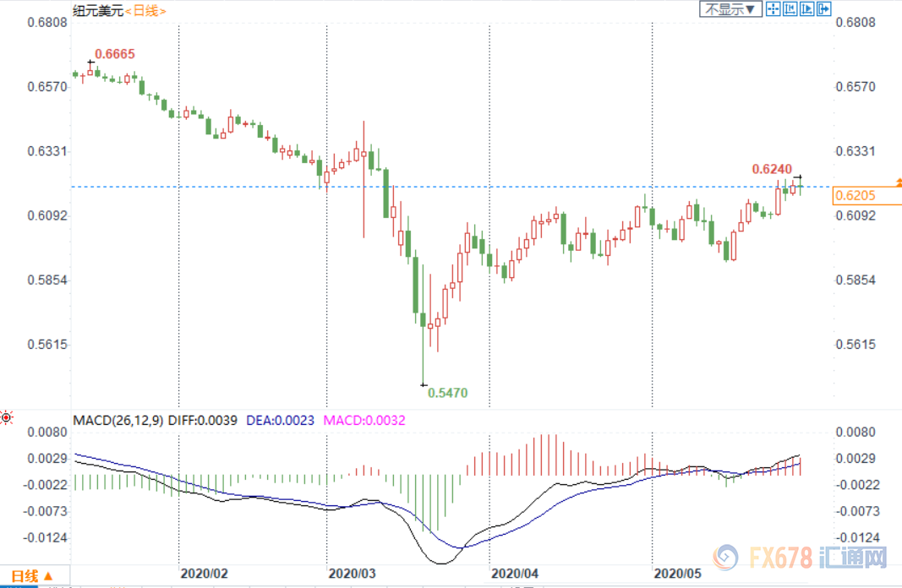Click the 0.6665 high price marker
Image resolution: width=902 pixels, height=588 pixels.
114,54
